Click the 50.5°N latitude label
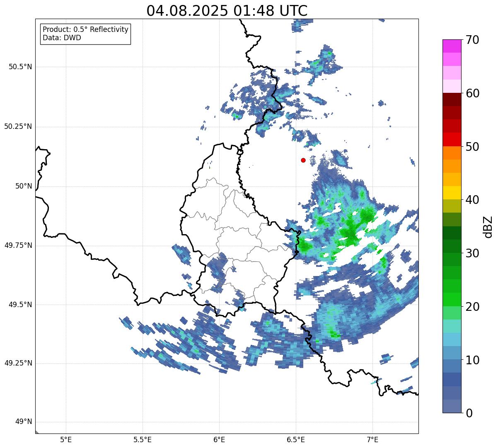Image resolution: width=498 pixels, height=448 pixels. tap(20, 67)
